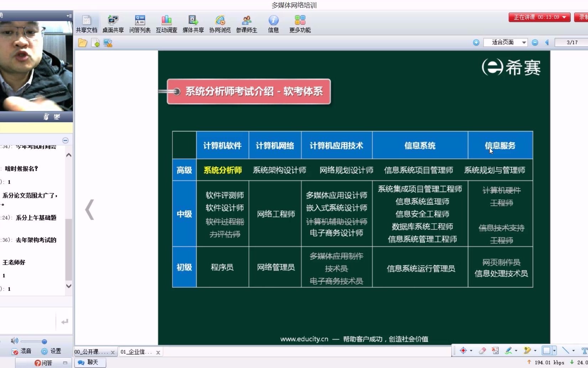Screen dimensions: 588x368
Task: Select the rectangle shape tool
Action: 546,351
